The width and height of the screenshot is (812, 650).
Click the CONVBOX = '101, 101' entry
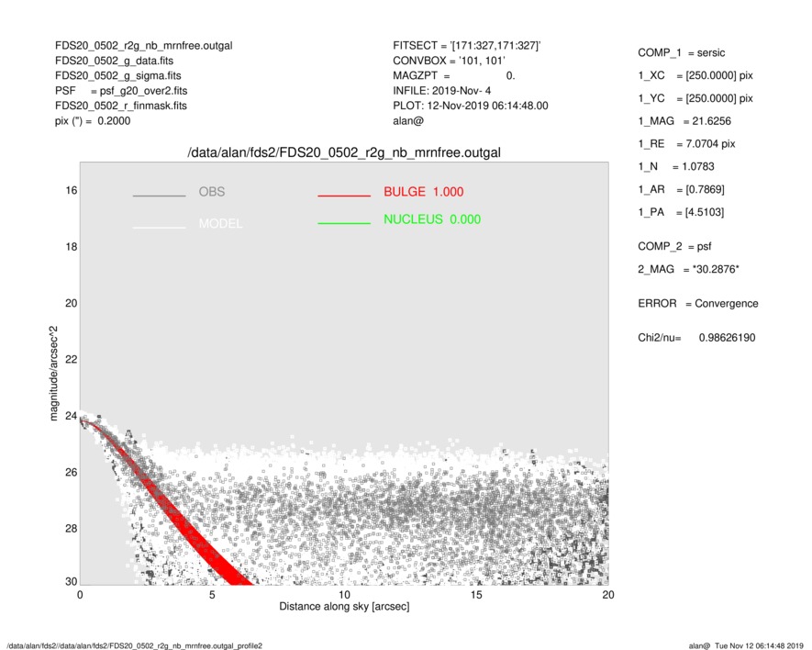pyautogui.click(x=449, y=61)
